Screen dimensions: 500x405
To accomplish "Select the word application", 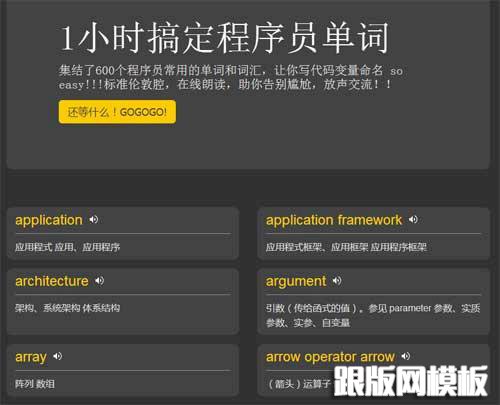I will [49, 220].
